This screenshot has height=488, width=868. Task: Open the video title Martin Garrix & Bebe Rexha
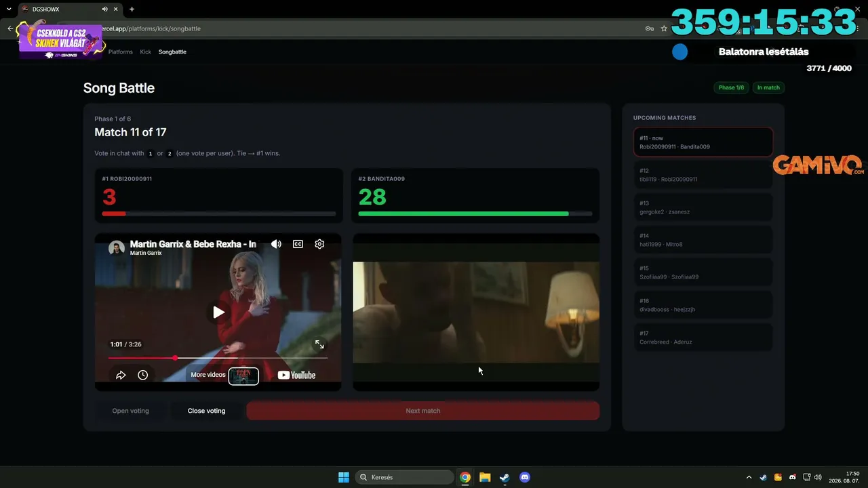pos(193,244)
